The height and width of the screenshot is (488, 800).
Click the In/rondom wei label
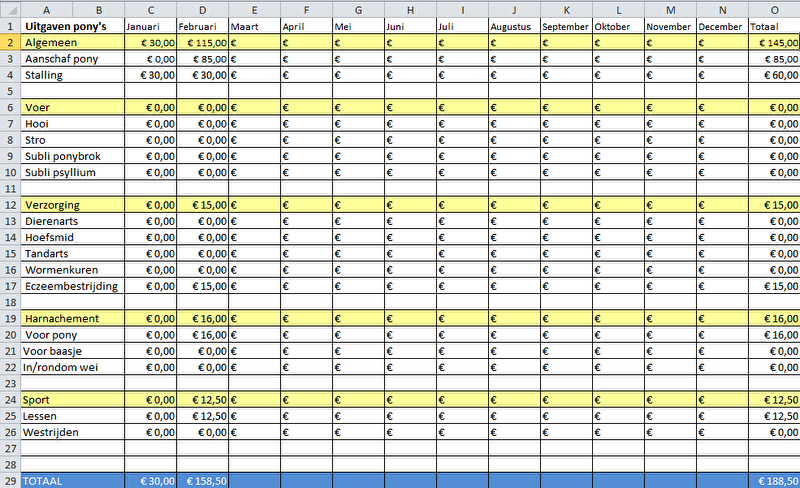pos(60,368)
